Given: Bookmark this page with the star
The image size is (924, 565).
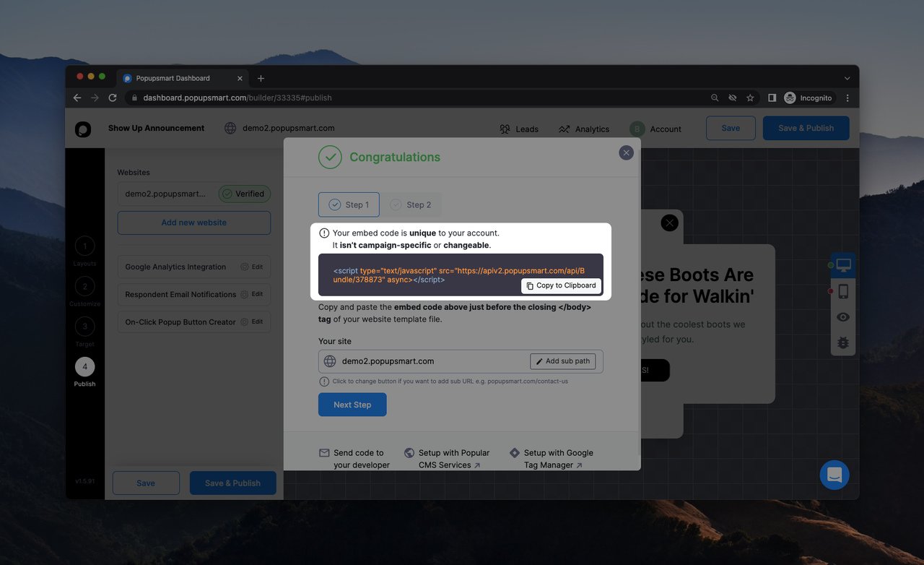Looking at the screenshot, I should (750, 98).
